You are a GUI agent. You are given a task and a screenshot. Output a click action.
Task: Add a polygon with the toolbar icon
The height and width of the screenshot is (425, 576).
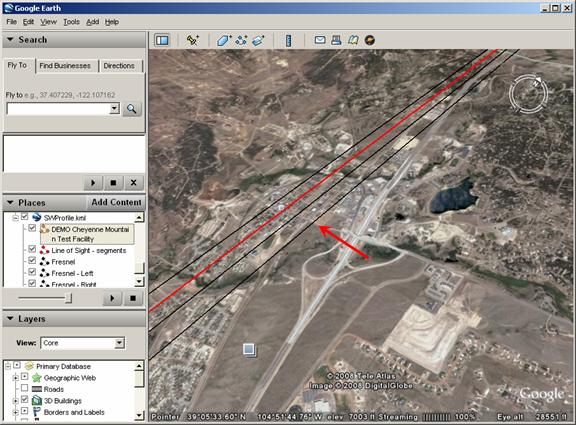coord(224,40)
